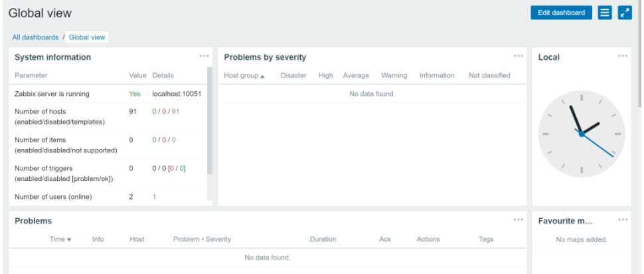The image size is (644, 274).
Task: Open Problems by severity widget options menu
Action: [x=519, y=56]
